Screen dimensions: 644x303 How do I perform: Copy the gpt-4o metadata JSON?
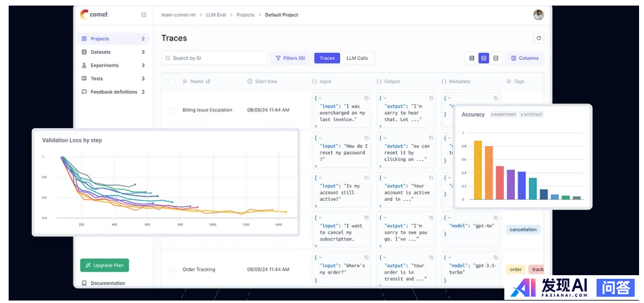click(x=495, y=218)
